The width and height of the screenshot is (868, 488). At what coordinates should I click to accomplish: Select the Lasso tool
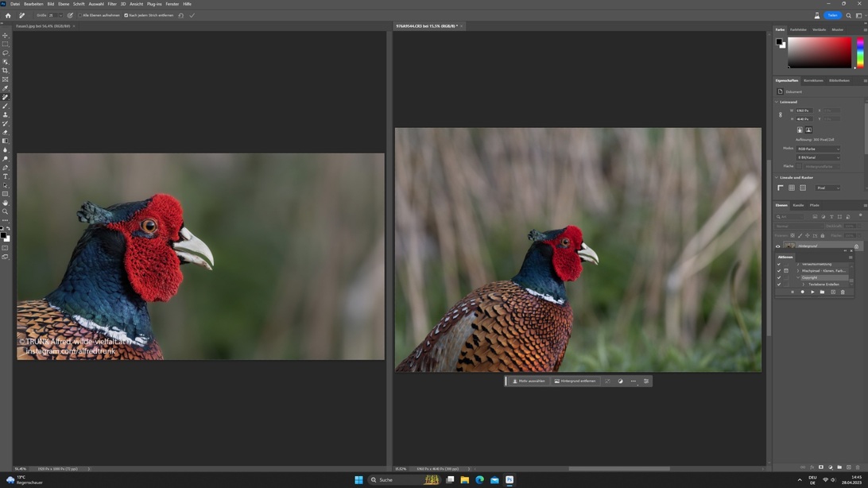coord(6,53)
